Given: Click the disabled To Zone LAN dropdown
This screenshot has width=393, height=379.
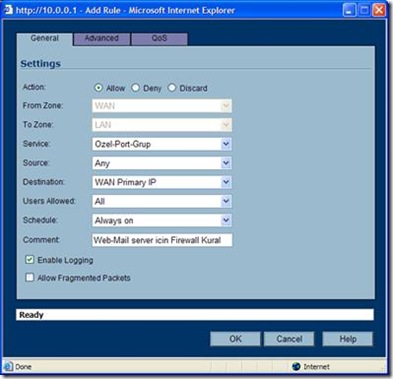Looking at the screenshot, I should 162,125.
